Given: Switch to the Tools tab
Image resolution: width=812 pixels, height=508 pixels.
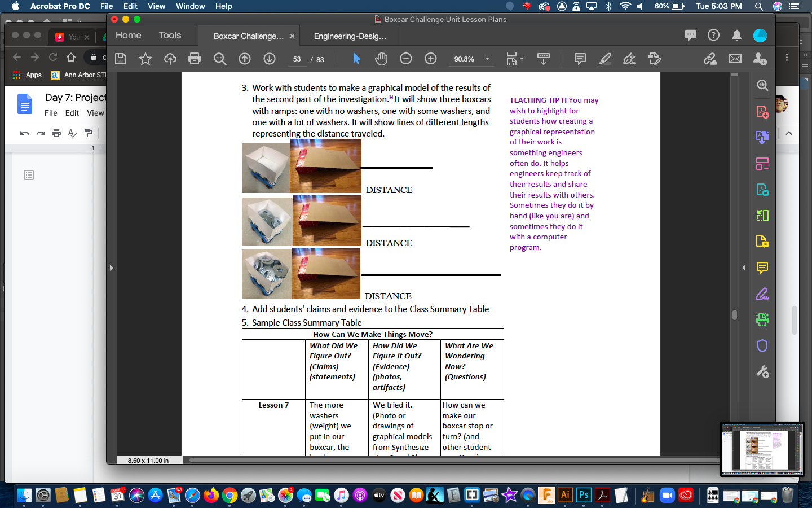Looking at the screenshot, I should [x=170, y=35].
